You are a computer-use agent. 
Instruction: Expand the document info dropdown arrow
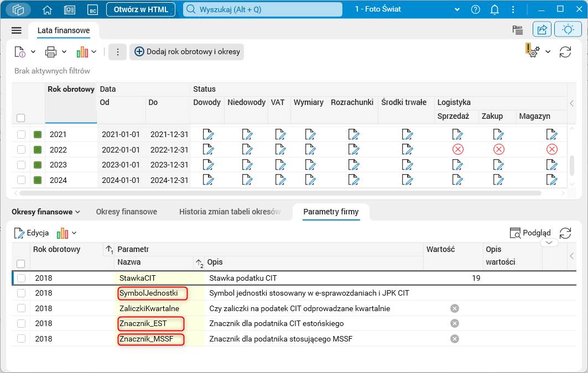point(33,52)
